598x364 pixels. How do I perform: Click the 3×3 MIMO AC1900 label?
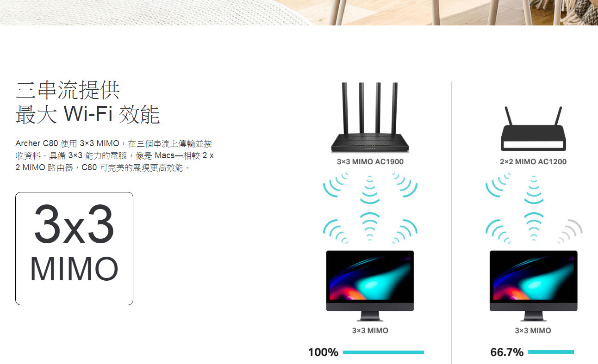coord(370,162)
